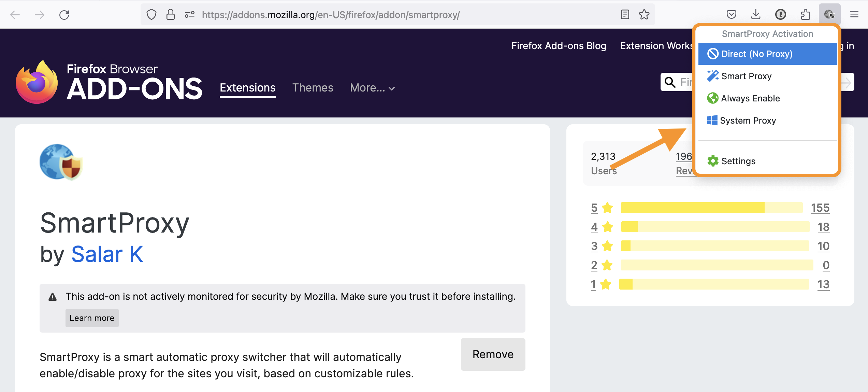
Task: Open the Salar K author link
Action: pos(107,254)
